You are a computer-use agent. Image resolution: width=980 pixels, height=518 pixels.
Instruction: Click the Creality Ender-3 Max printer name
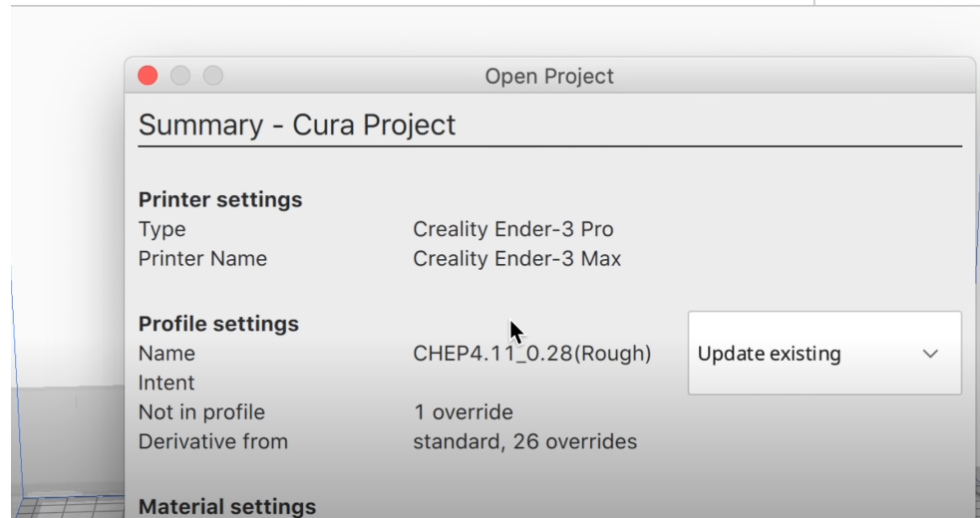(x=516, y=259)
